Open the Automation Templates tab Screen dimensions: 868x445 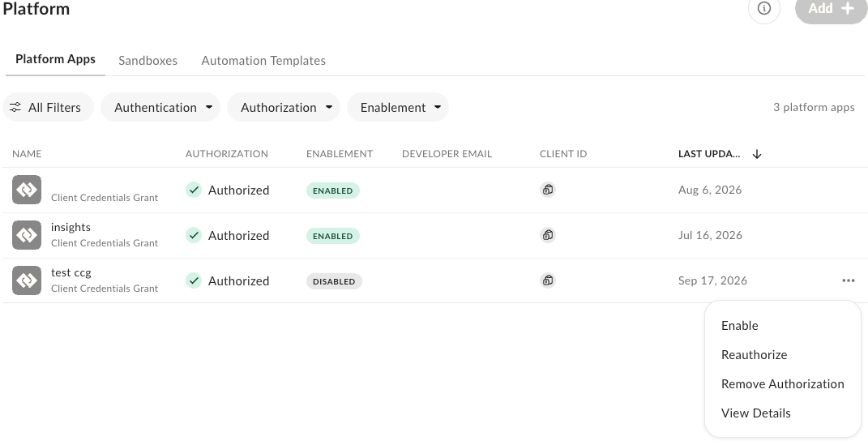point(263,60)
